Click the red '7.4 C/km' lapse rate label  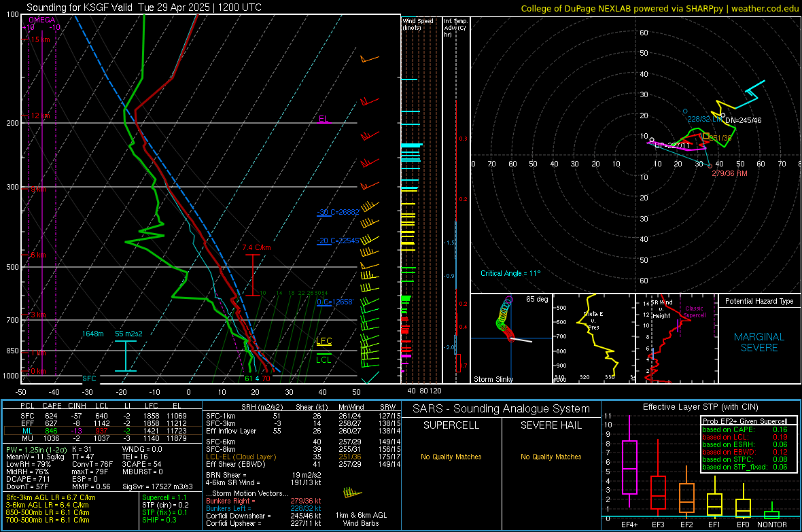pyautogui.click(x=256, y=247)
